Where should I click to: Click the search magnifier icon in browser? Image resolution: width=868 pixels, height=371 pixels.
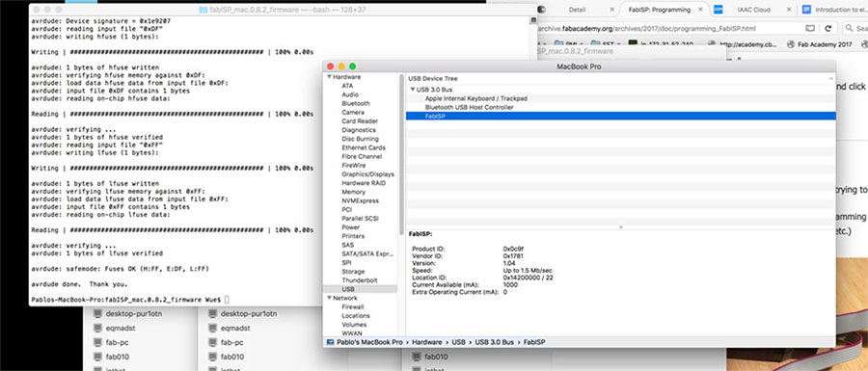tap(849, 28)
